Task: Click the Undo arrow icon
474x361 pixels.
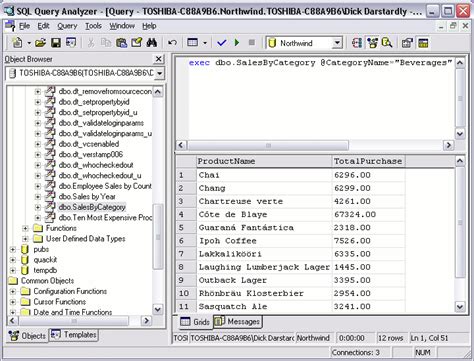Action: [172, 43]
